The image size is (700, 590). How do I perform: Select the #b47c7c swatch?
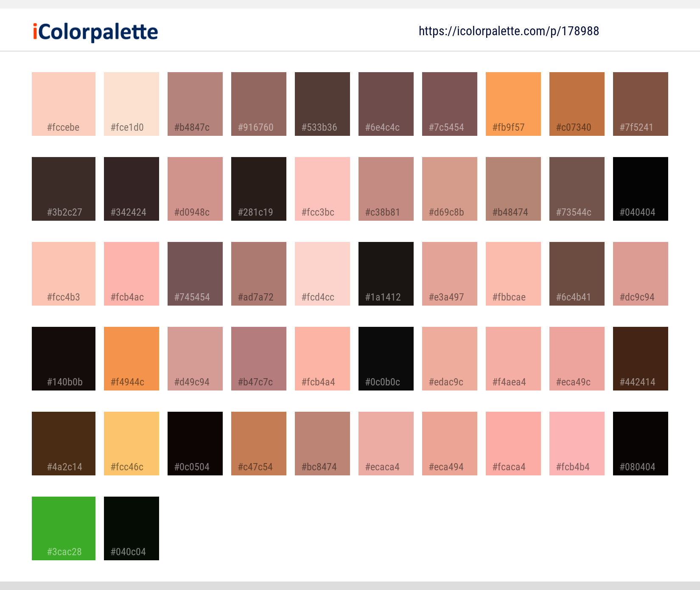pyautogui.click(x=259, y=359)
